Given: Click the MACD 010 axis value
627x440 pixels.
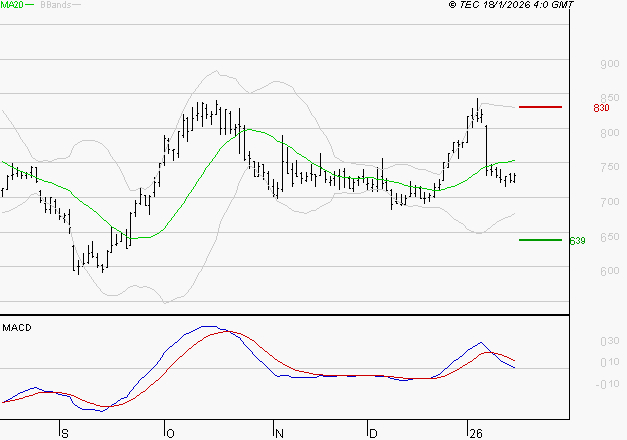Looking at the screenshot, I should click(610, 362).
